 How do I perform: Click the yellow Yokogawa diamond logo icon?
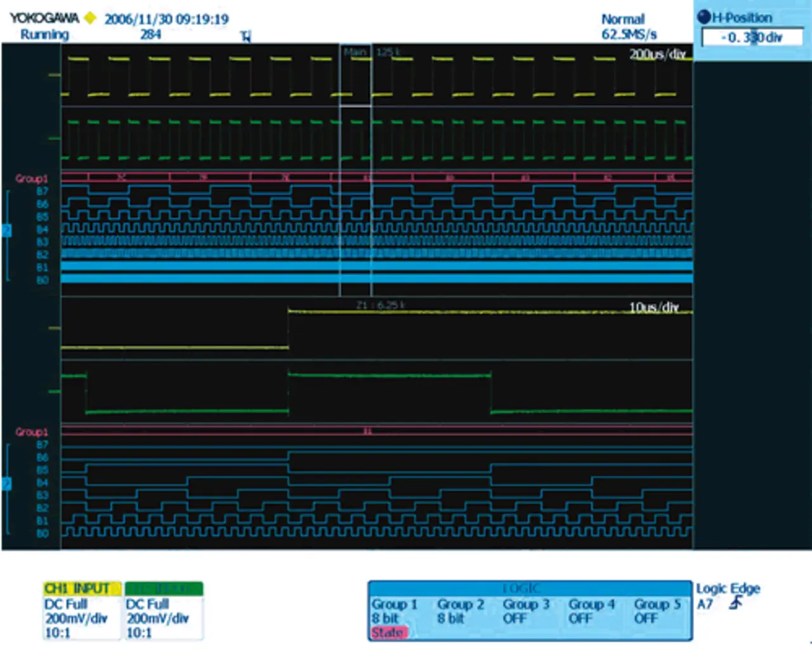pos(90,18)
